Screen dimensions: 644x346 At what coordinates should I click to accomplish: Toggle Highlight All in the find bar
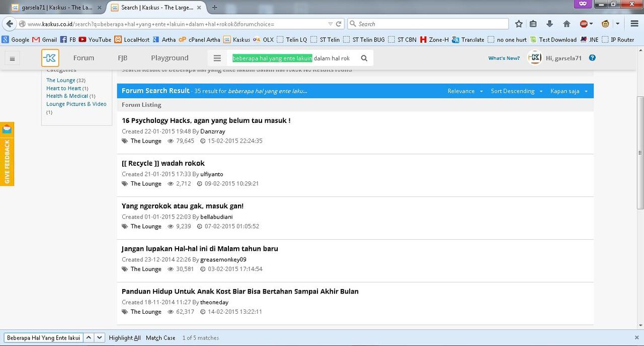tap(125, 338)
